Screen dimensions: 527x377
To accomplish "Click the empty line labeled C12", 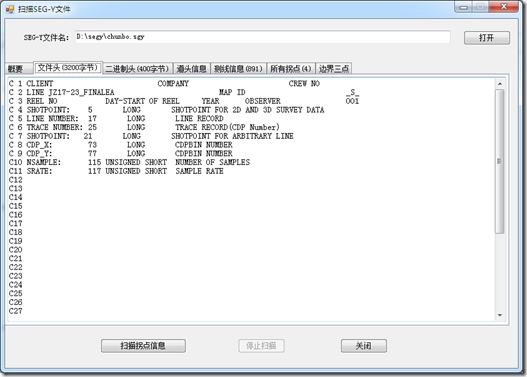I will pos(16,180).
